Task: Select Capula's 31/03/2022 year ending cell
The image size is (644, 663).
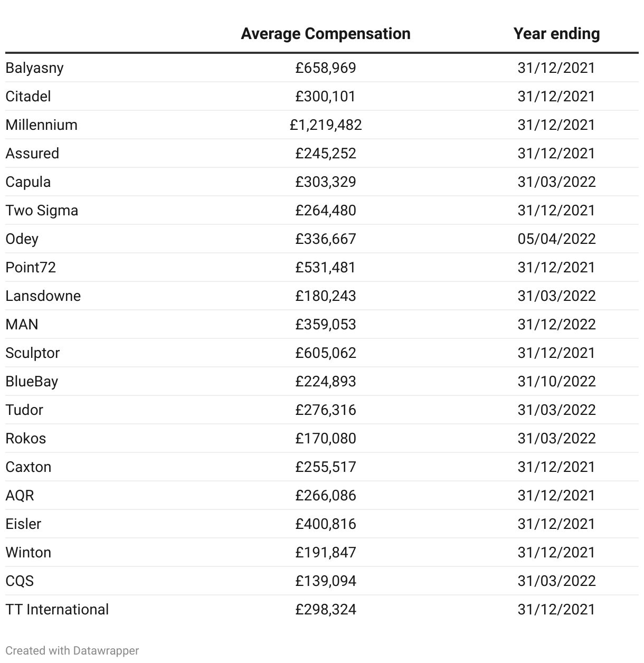Action: pos(556,182)
